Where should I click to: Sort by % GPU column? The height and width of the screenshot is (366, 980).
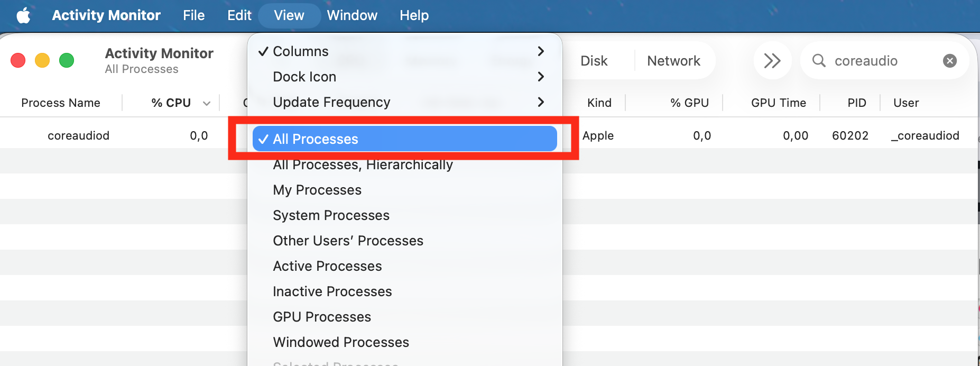(690, 103)
